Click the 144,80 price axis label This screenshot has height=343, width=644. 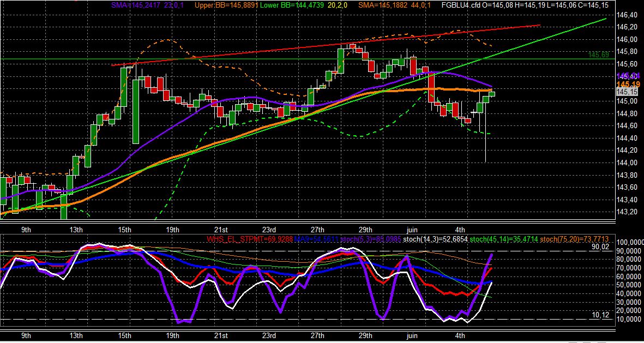pyautogui.click(x=627, y=114)
